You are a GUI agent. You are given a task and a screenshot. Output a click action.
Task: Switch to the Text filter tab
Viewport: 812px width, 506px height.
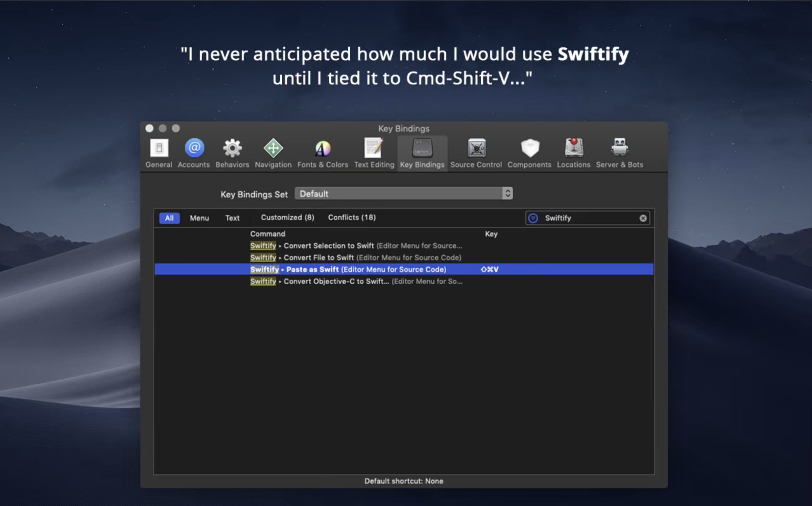(x=232, y=218)
